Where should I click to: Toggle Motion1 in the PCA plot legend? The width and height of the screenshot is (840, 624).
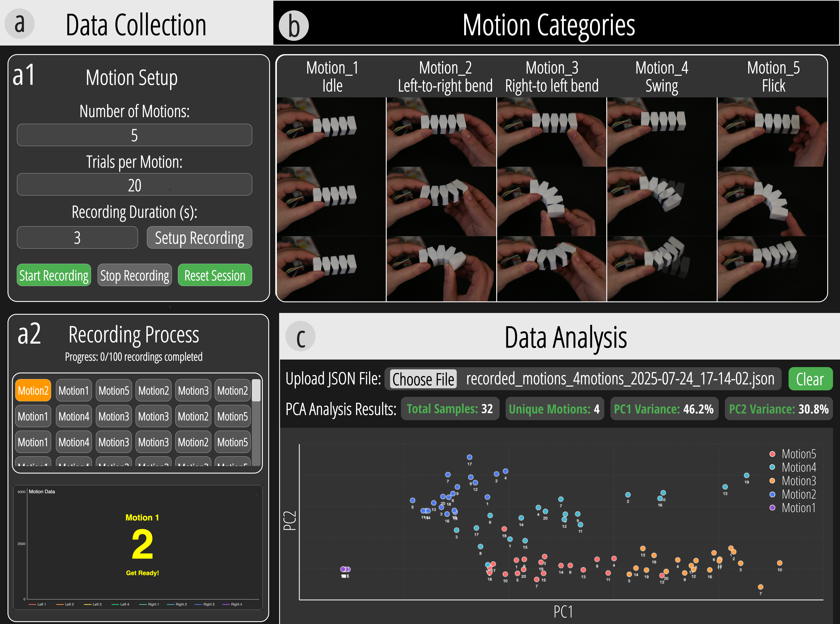tap(792, 508)
